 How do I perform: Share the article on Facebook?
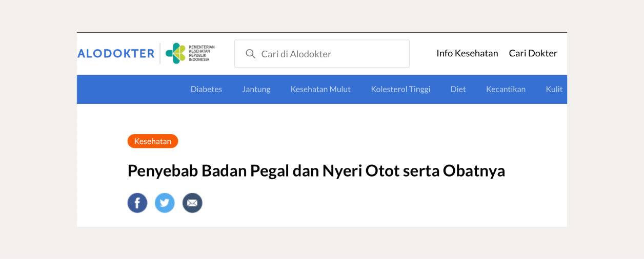click(x=137, y=203)
